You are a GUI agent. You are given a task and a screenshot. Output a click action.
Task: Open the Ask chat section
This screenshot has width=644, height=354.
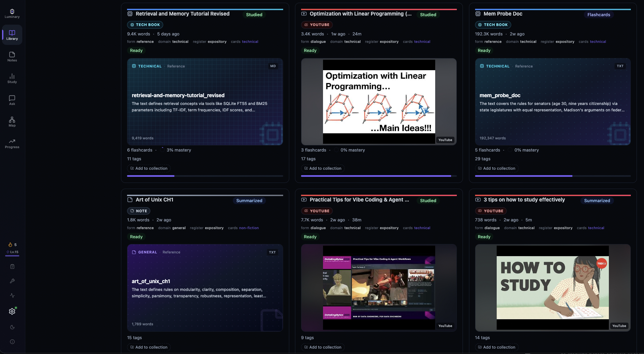click(x=12, y=100)
